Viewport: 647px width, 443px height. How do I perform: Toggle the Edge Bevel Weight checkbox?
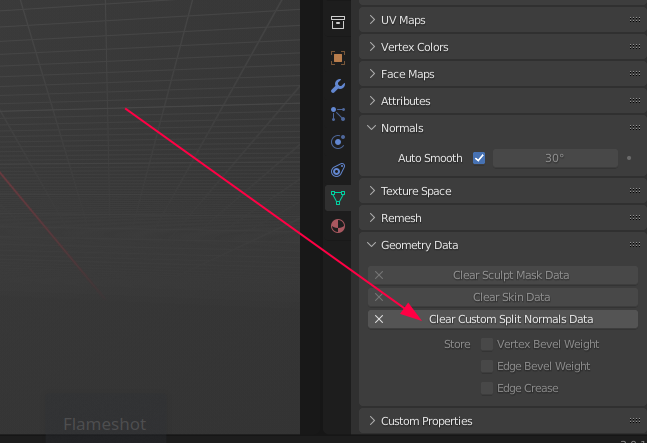click(x=487, y=366)
